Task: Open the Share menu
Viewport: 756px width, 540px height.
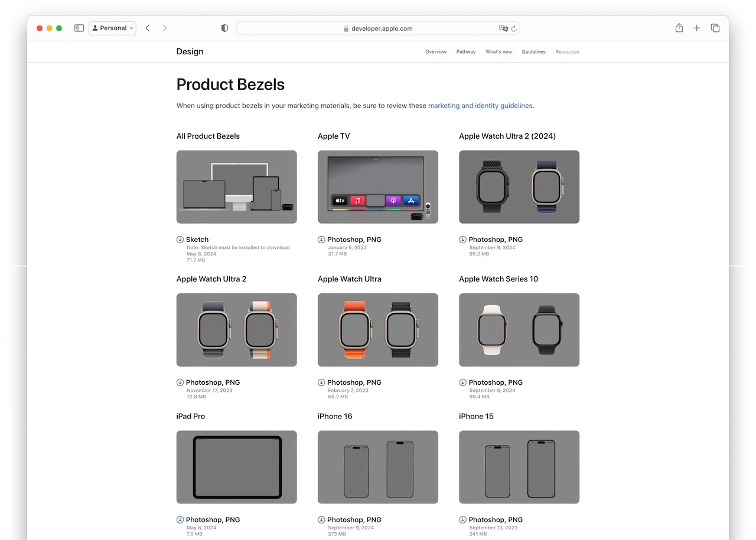Action: click(679, 28)
